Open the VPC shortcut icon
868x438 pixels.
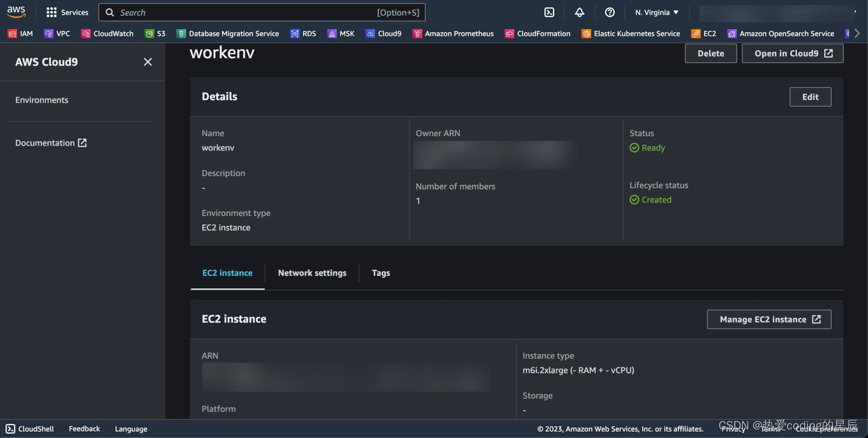(49, 34)
